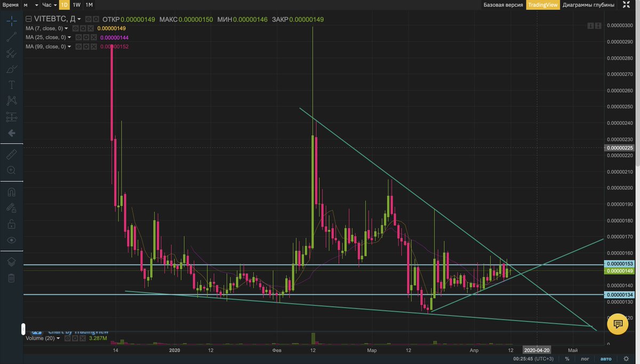Click the 0.00000153 price line label
640x364 pixels.
[619, 264]
